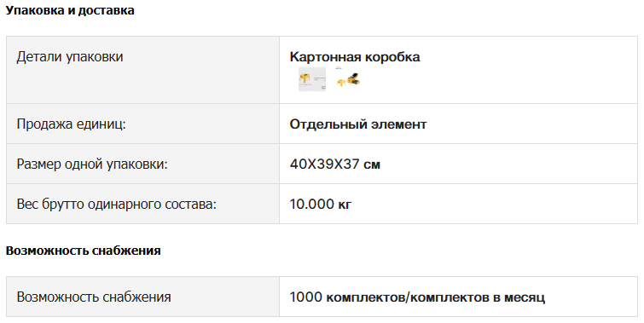Click the "см" unit after dimensions
The image size is (644, 323).
coord(372,165)
